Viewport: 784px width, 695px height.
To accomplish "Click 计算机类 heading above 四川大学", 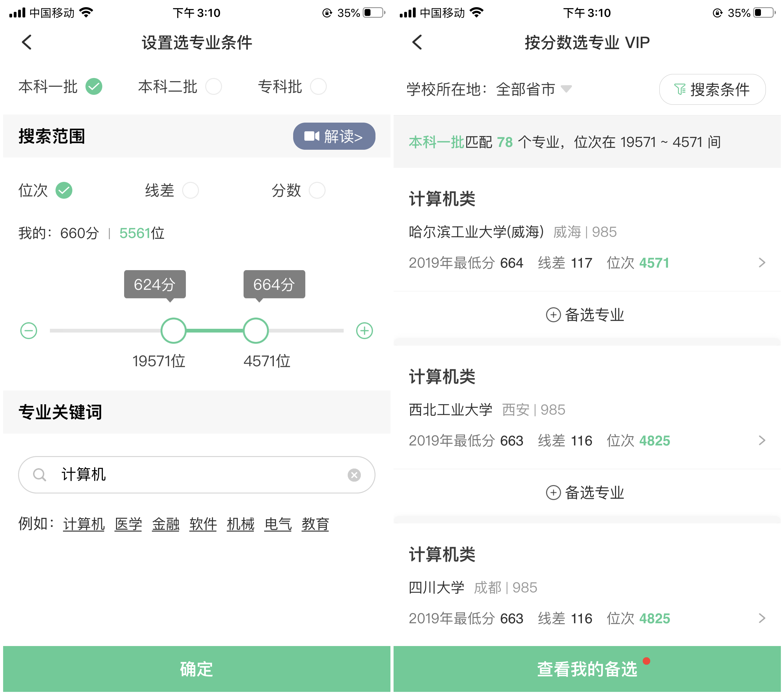I will pyautogui.click(x=442, y=555).
